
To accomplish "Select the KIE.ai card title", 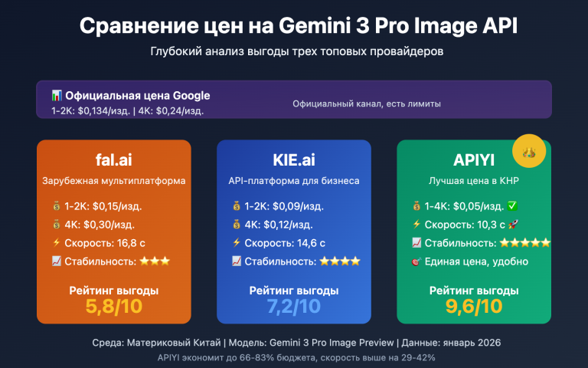I will click(x=294, y=159).
